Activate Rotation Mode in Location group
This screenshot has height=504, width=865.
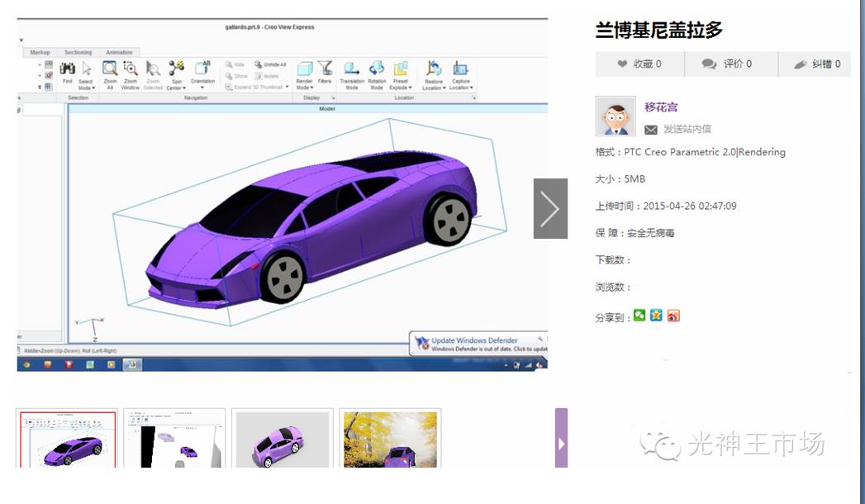(377, 75)
